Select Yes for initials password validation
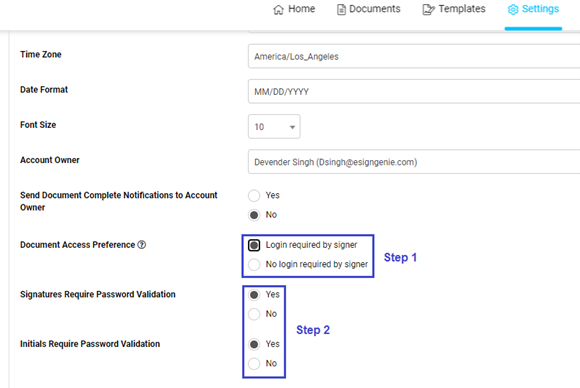Viewport: 580px width, 388px height. tap(254, 344)
